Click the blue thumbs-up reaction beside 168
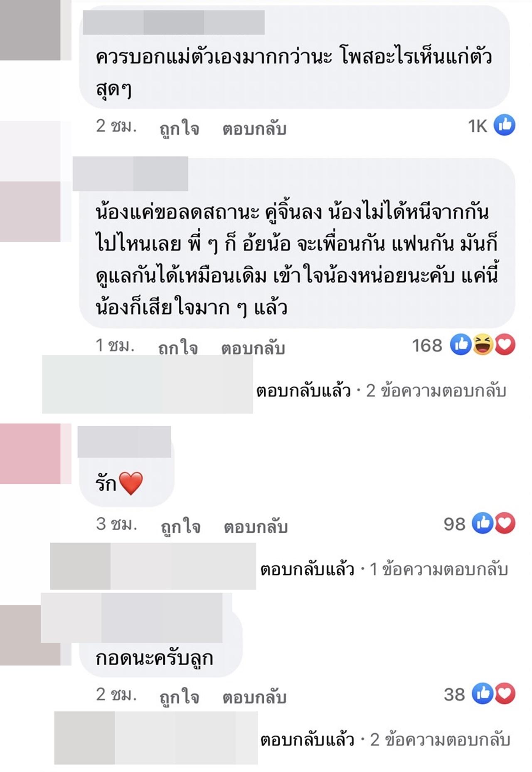The image size is (532, 772). 461,344
